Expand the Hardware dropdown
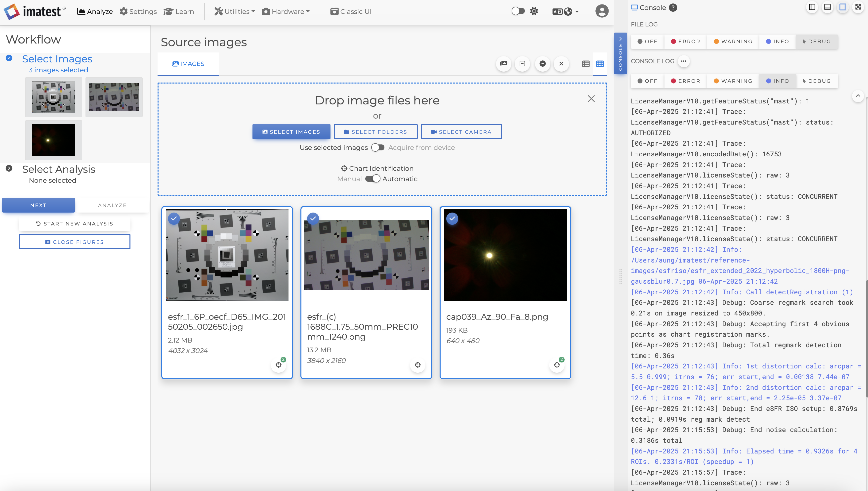Screen dimensions: 868x491 [x=286, y=11]
